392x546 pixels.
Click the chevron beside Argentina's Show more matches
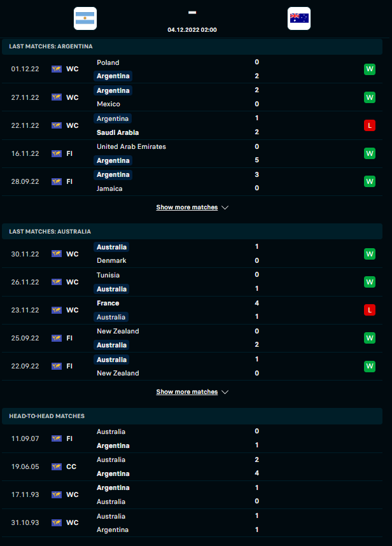click(x=225, y=207)
